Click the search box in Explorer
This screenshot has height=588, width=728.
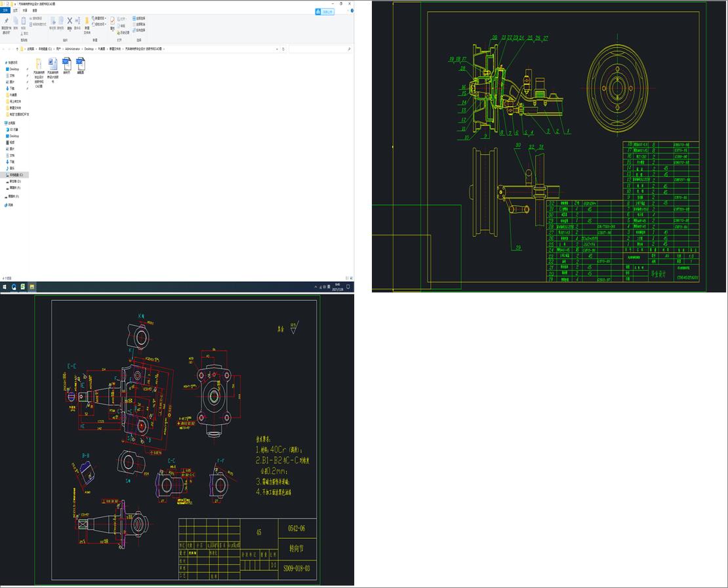[318, 49]
